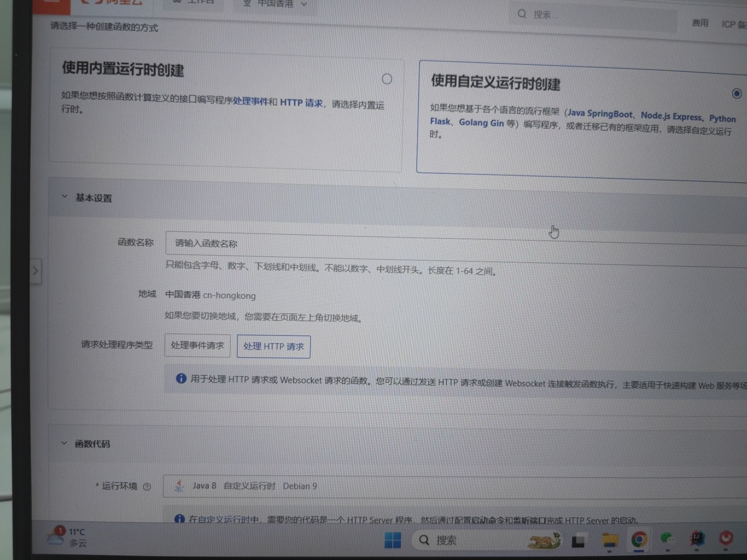This screenshot has width=747, height=560.
Task: Open File Explorer from the taskbar
Action: pos(610,540)
